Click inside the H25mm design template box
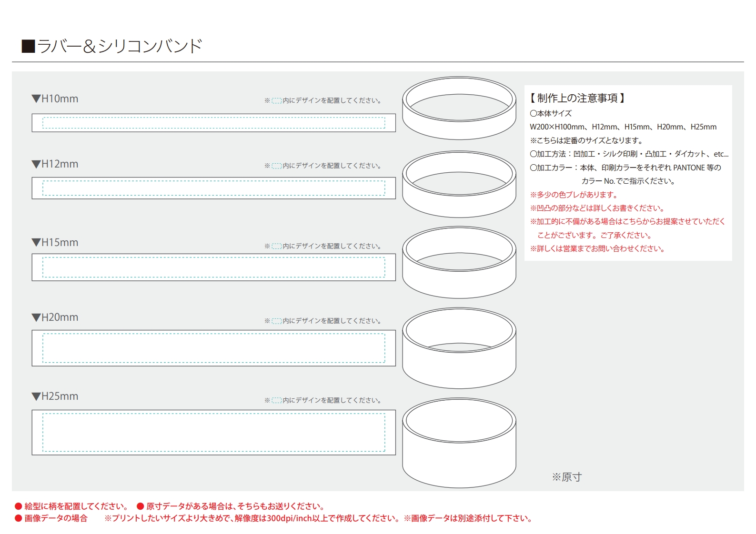 [x=214, y=432]
